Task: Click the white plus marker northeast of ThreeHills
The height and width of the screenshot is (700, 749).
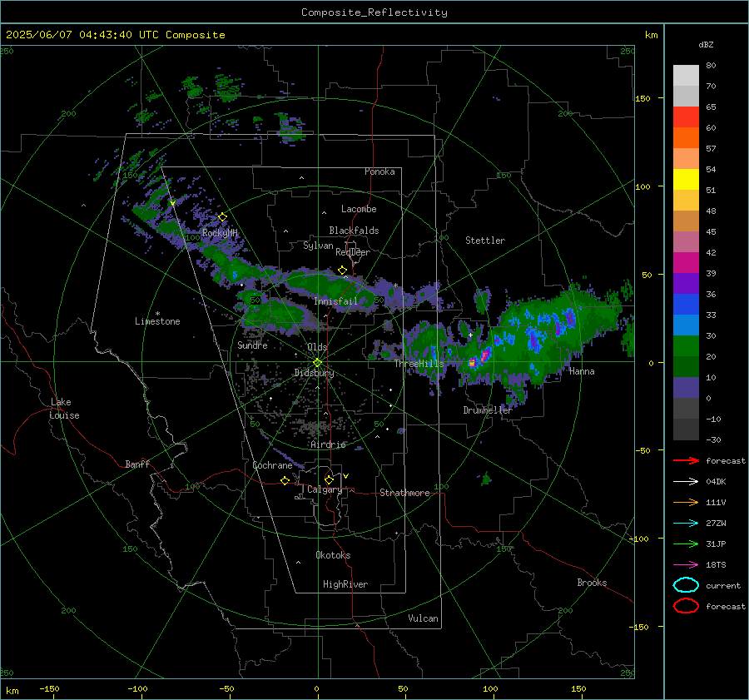Action: pyautogui.click(x=470, y=335)
